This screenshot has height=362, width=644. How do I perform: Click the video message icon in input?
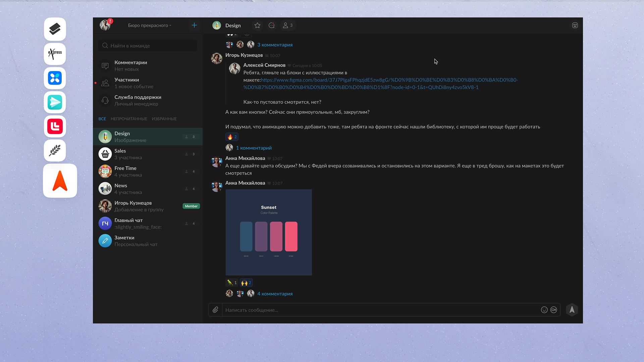tap(554, 310)
